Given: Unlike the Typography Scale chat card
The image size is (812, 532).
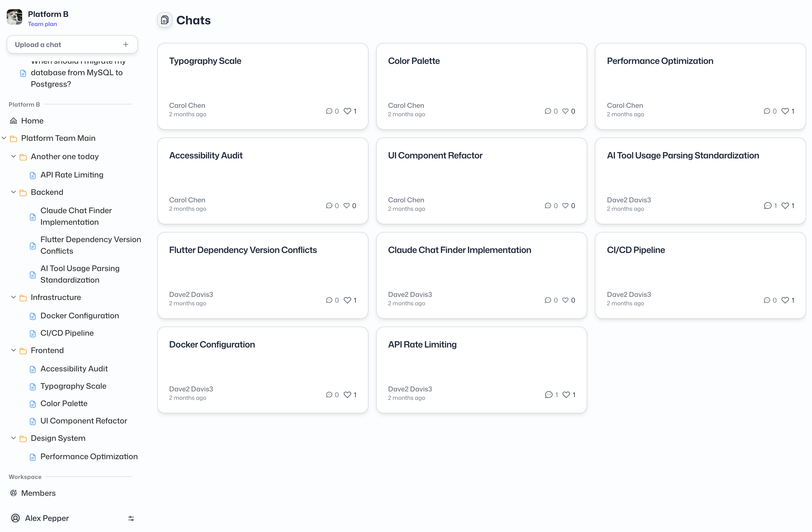Looking at the screenshot, I should [x=347, y=111].
